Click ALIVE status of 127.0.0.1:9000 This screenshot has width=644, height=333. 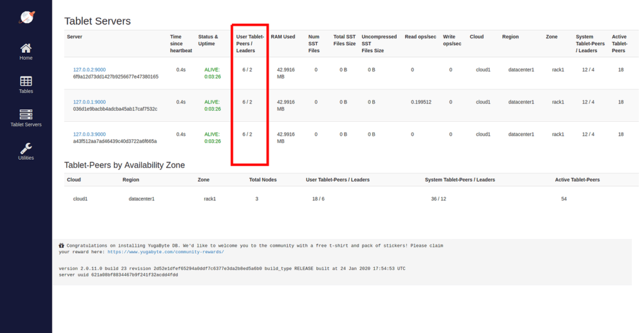click(x=213, y=106)
